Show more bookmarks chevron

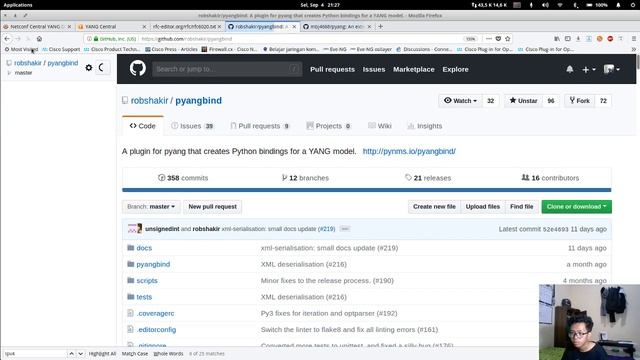pos(633,49)
